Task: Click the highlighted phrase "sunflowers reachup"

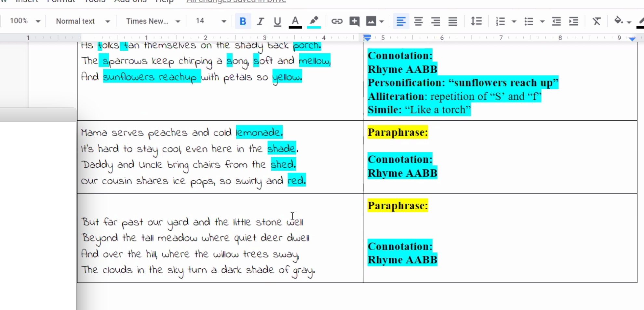Action: [152, 77]
